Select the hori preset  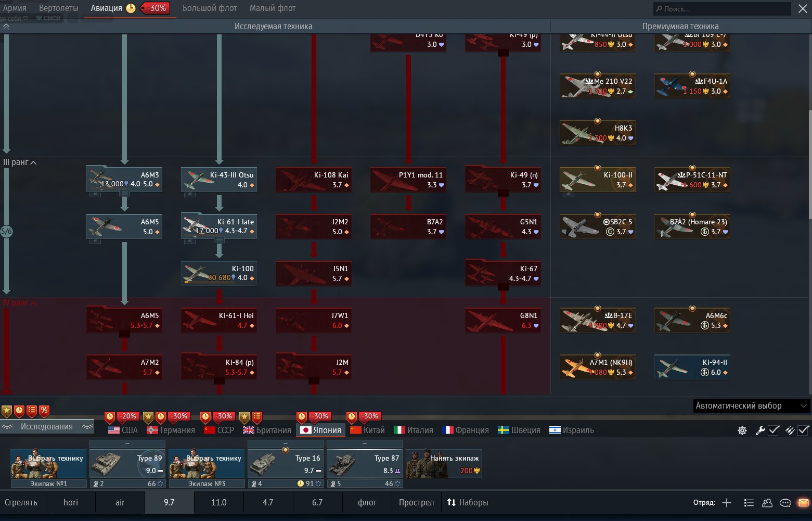tap(71, 503)
